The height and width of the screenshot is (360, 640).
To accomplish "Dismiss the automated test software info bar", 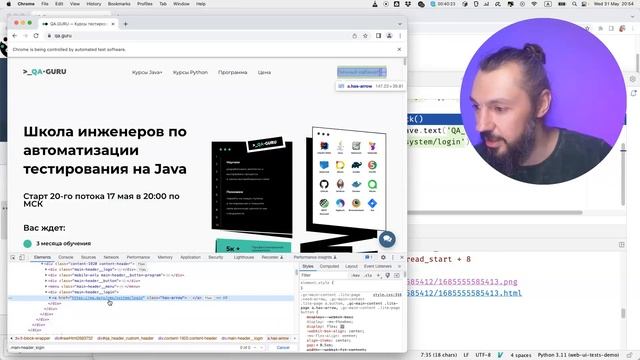I will [x=399, y=49].
